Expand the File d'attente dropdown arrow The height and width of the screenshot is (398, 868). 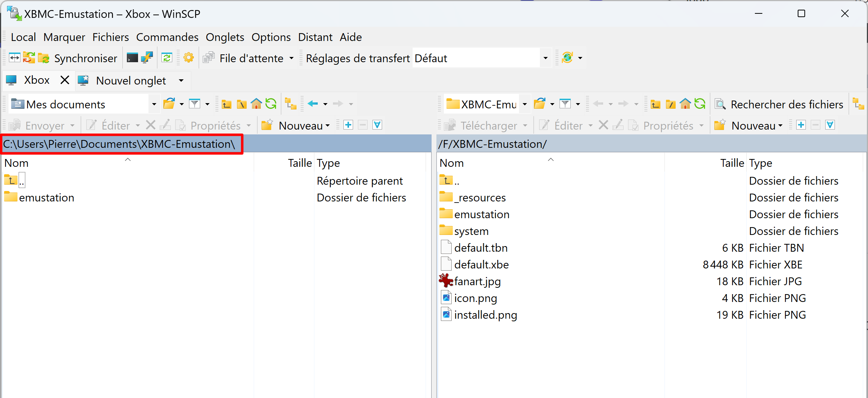click(x=291, y=58)
